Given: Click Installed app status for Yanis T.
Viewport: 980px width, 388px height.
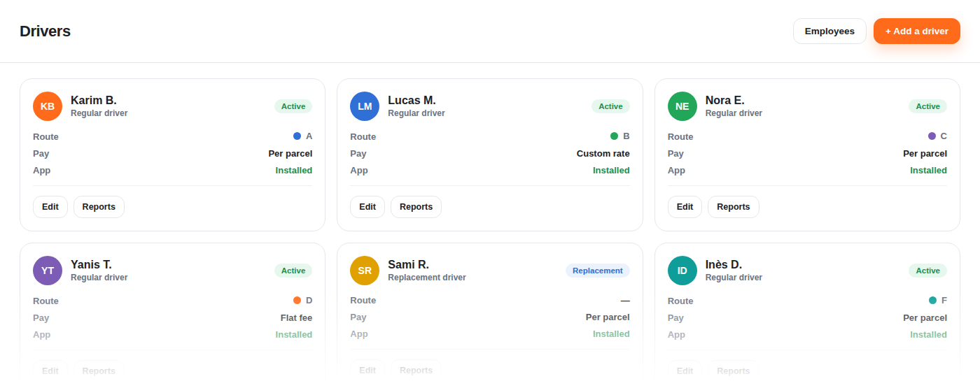Looking at the screenshot, I should [x=294, y=335].
